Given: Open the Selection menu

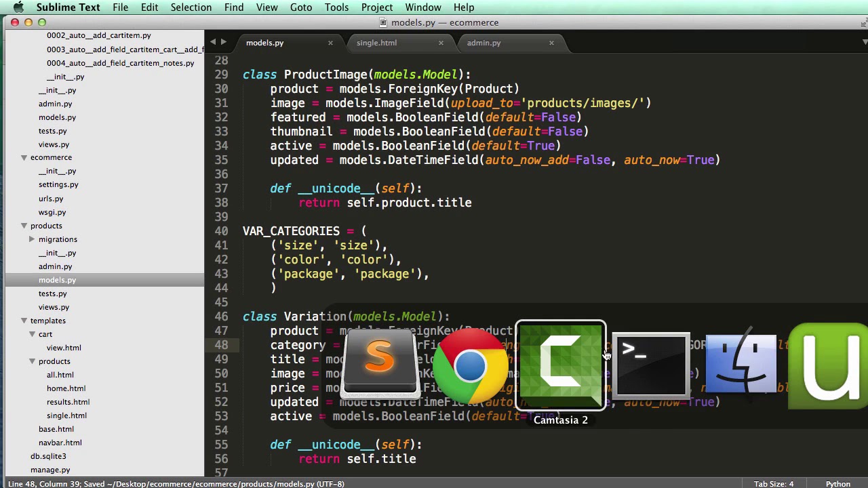Looking at the screenshot, I should point(191,7).
